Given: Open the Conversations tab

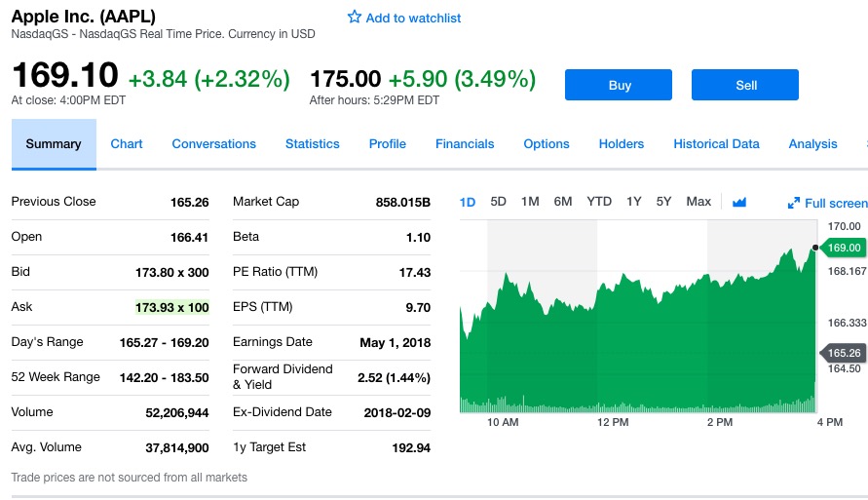Looking at the screenshot, I should (213, 144).
